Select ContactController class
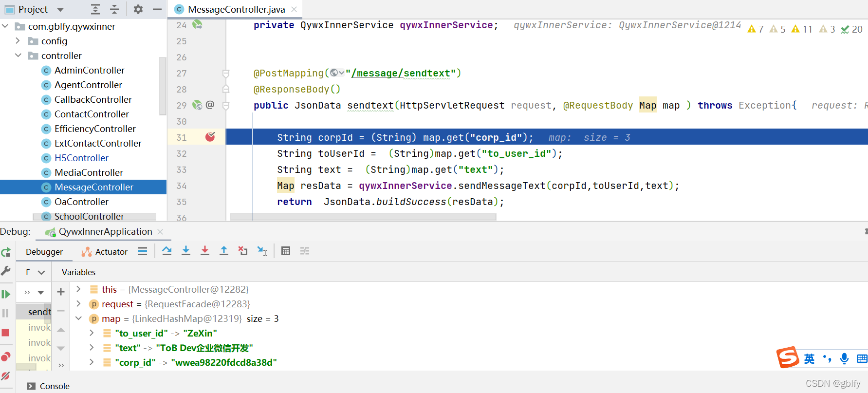 coord(92,114)
